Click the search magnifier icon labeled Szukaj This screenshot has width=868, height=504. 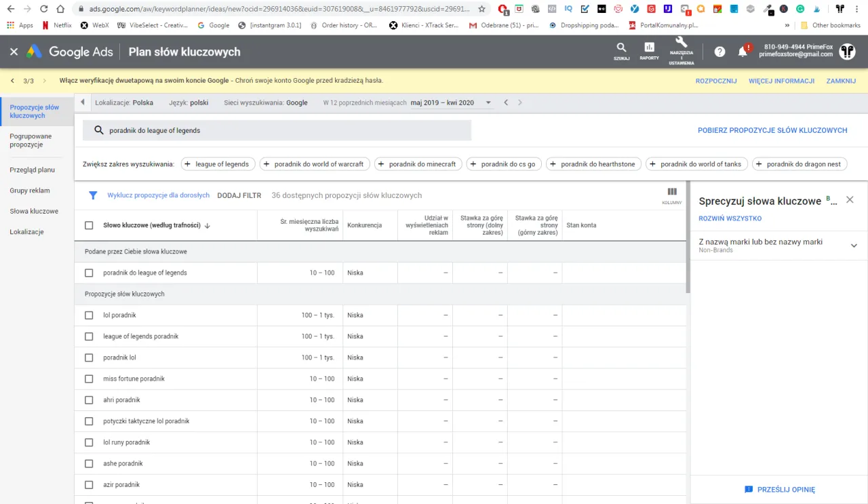[x=621, y=48]
